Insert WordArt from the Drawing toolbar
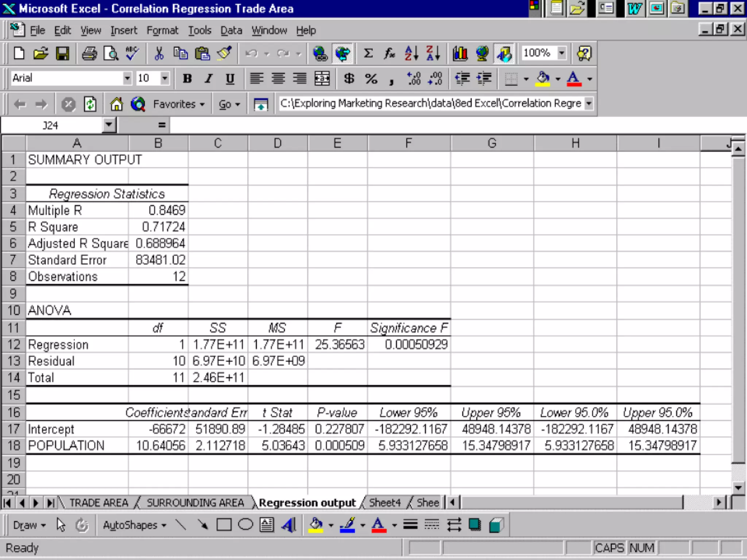The height and width of the screenshot is (560, 747). [289, 525]
